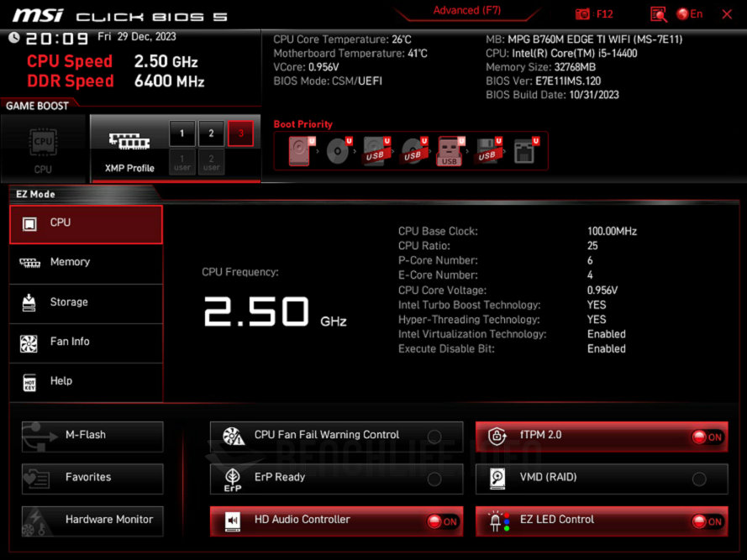Open the Storage tab
Screen dimensions: 747x560
(87, 303)
